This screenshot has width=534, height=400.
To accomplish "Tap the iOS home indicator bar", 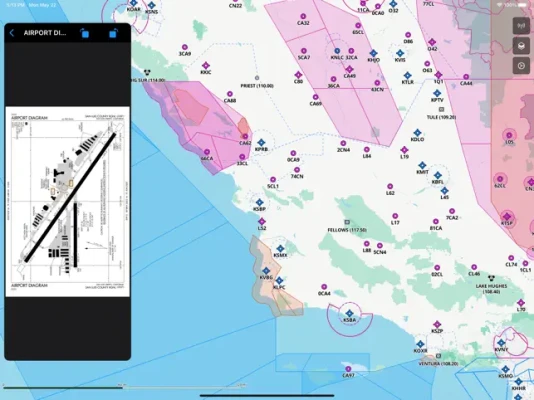I will coord(267,396).
